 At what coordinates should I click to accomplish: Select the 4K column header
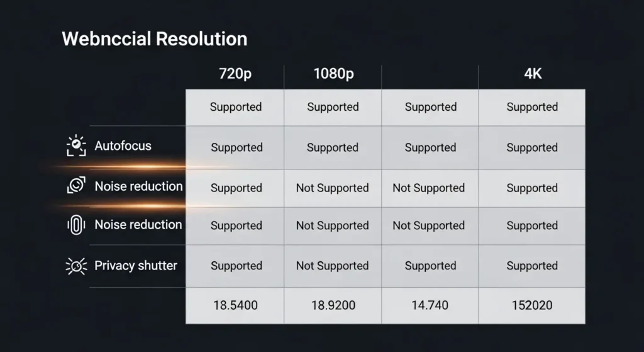click(x=532, y=74)
